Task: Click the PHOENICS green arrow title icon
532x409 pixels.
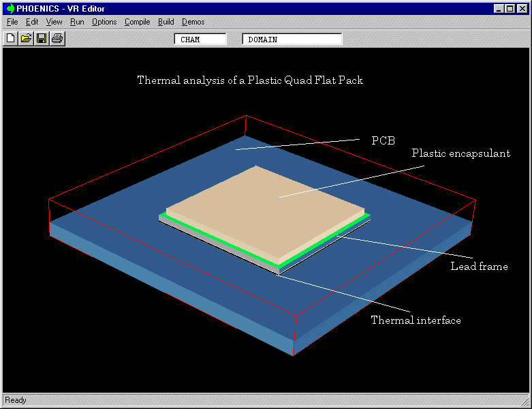Action: click(10, 8)
